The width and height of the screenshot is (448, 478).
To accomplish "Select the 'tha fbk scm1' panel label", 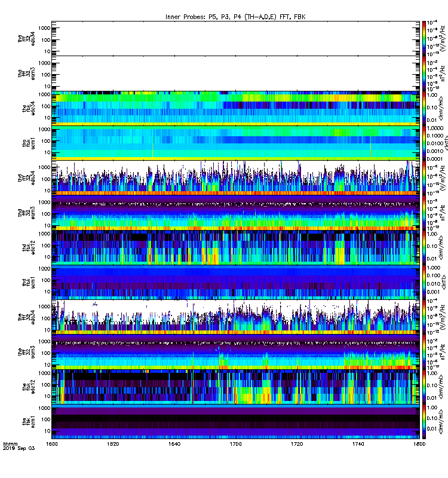I will coord(29,143).
